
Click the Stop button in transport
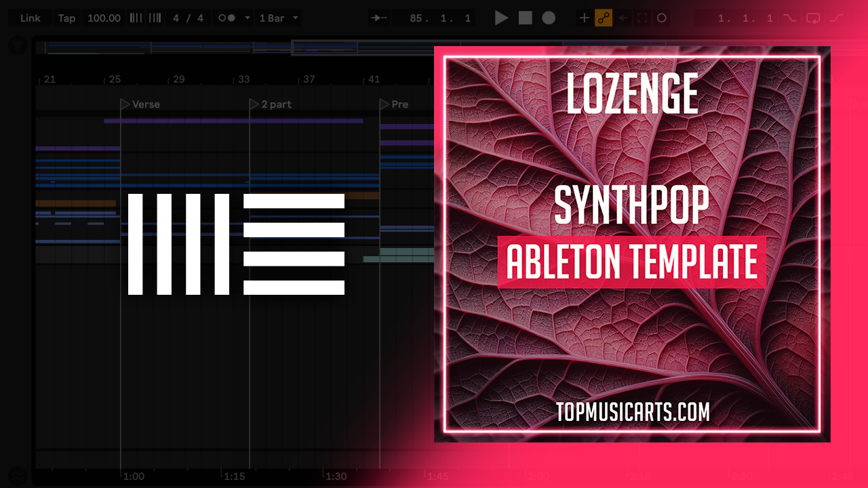526,18
